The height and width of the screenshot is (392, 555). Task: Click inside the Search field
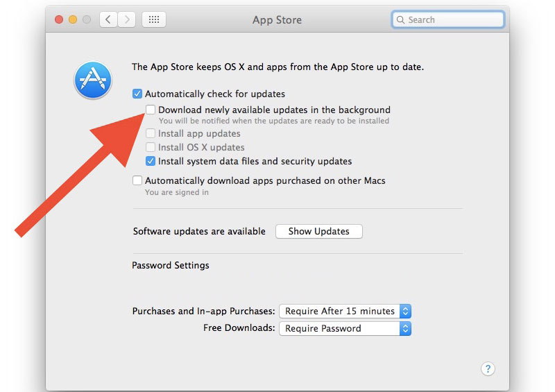(x=448, y=19)
